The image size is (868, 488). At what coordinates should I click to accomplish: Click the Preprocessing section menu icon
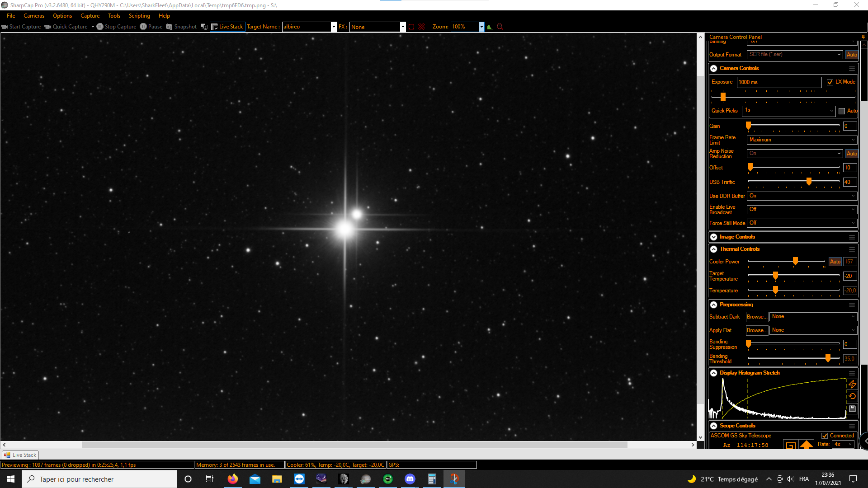click(x=852, y=305)
